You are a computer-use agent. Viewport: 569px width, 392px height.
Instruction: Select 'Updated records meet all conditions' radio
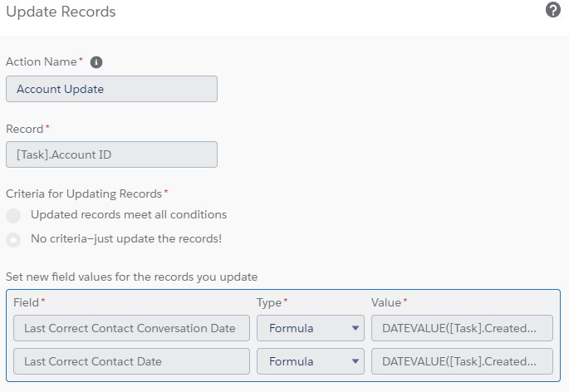pyautogui.click(x=13, y=215)
